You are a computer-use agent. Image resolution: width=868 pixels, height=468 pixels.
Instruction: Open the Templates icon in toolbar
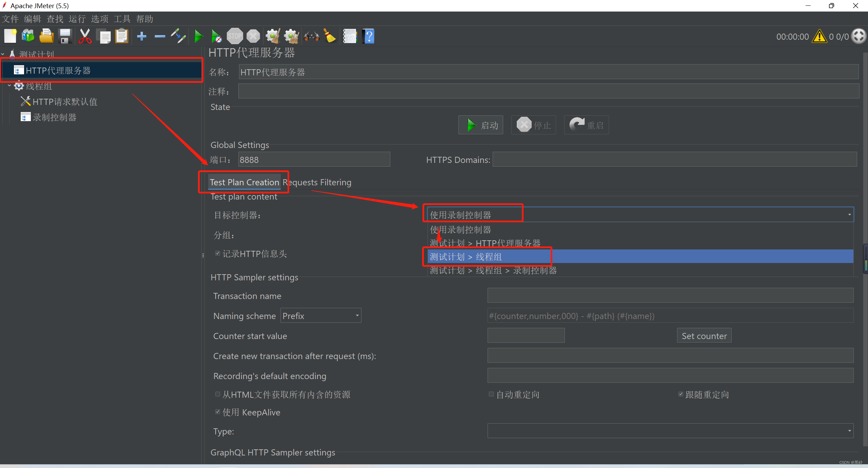28,36
